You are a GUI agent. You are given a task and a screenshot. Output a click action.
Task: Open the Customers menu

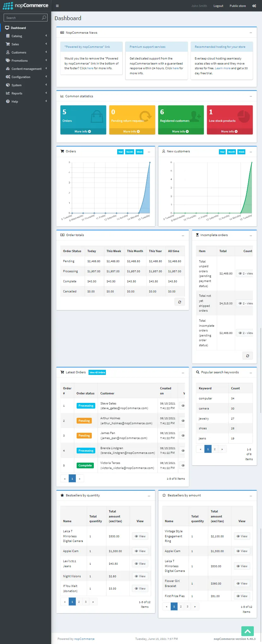click(26, 52)
